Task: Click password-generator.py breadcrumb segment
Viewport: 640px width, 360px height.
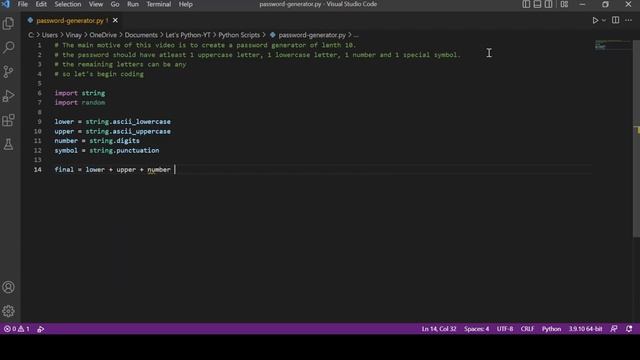Action: [312, 35]
